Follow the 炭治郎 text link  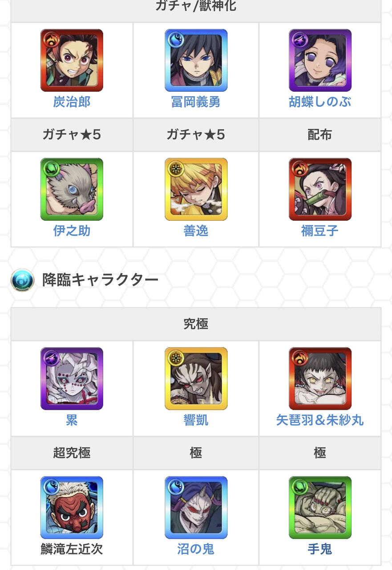72,102
